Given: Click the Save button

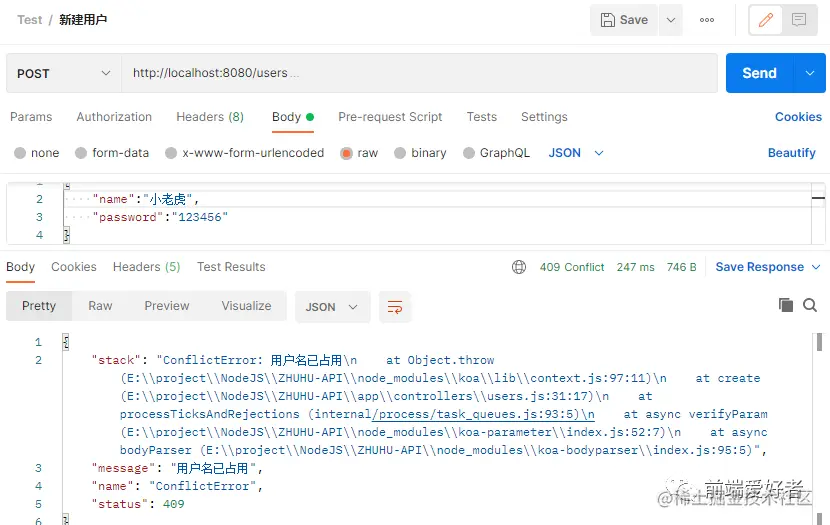Looking at the screenshot, I should pyautogui.click(x=624, y=20).
